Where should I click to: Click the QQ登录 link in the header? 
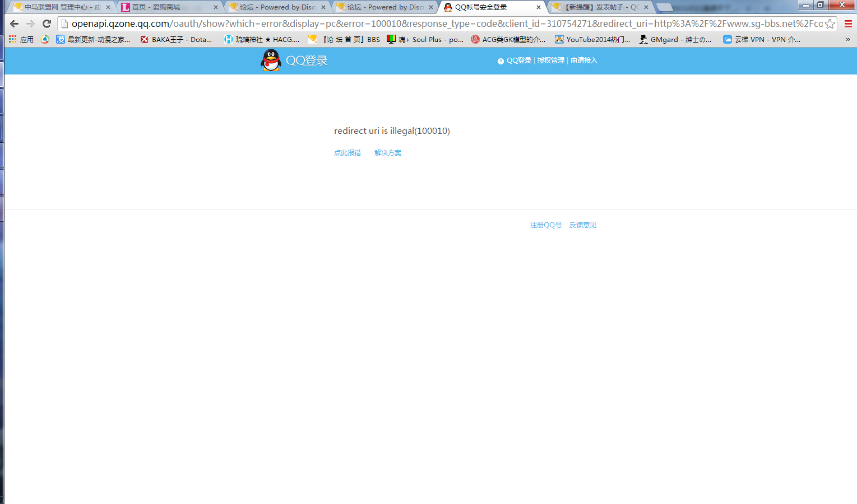(x=519, y=60)
